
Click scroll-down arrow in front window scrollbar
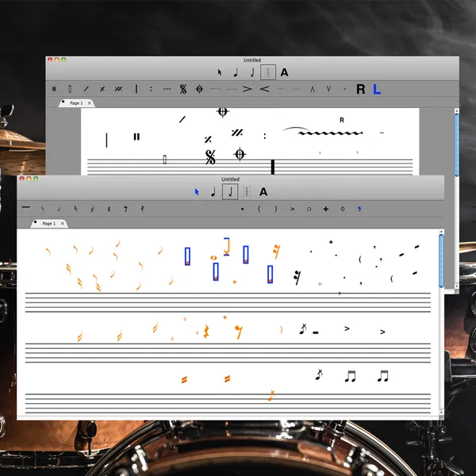coord(441,413)
